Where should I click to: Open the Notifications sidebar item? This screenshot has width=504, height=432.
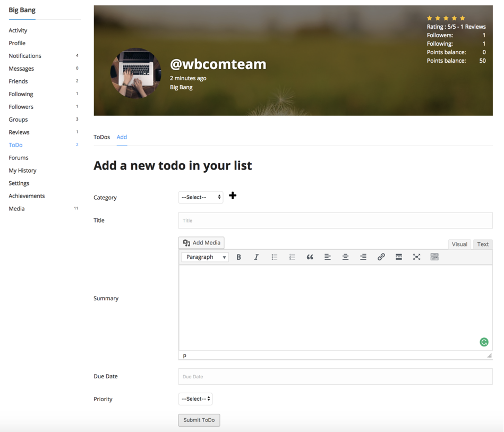point(24,56)
